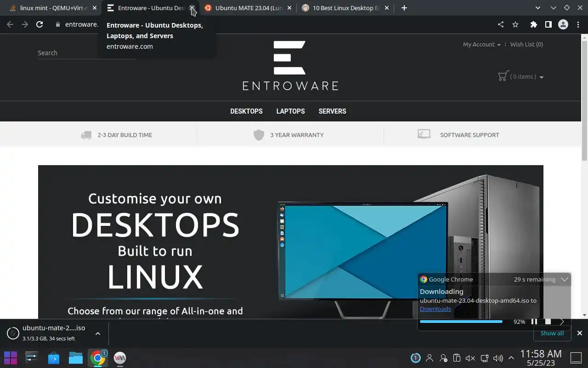Show all downloads
Screen dimensions: 588x368
[552, 333]
